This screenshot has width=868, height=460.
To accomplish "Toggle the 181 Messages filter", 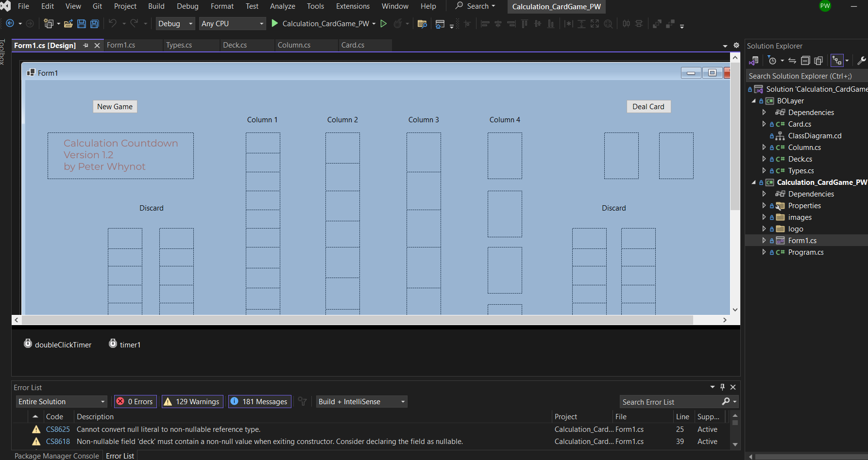I will 259,401.
